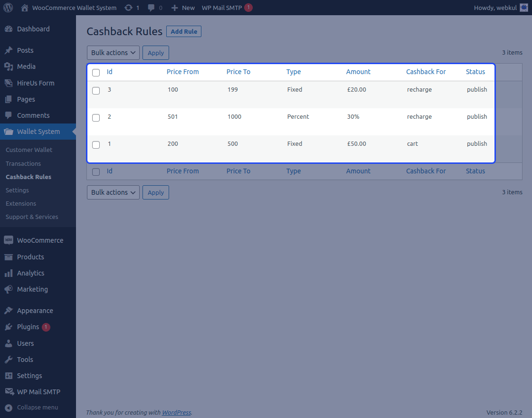The image size is (532, 418).
Task: Sort by Price To in the table header
Action: pyautogui.click(x=238, y=72)
